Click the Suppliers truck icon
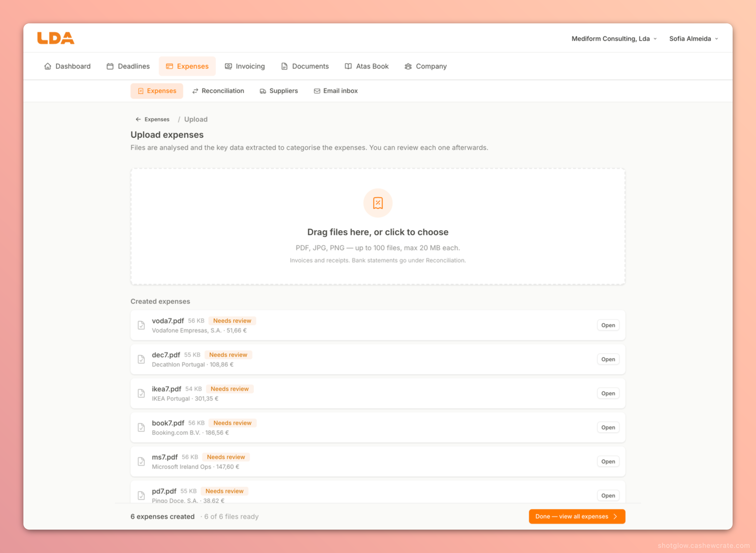This screenshot has height=553, width=756. [263, 91]
